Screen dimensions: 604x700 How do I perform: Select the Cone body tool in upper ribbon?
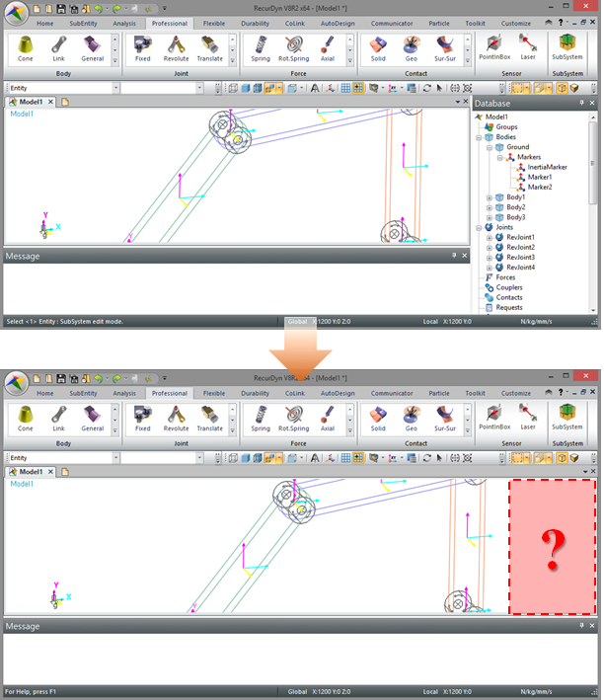pos(26,48)
